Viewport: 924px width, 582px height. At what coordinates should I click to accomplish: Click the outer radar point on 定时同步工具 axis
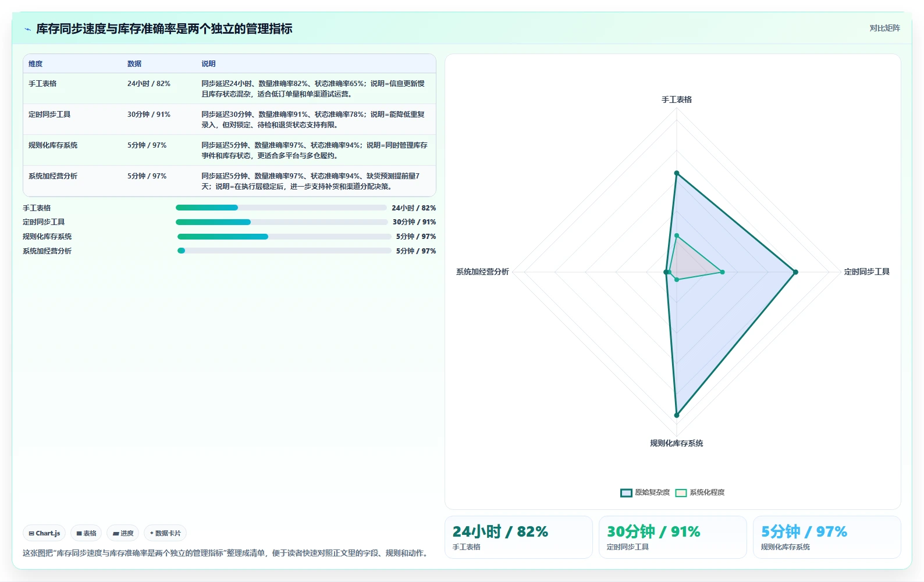pos(795,272)
